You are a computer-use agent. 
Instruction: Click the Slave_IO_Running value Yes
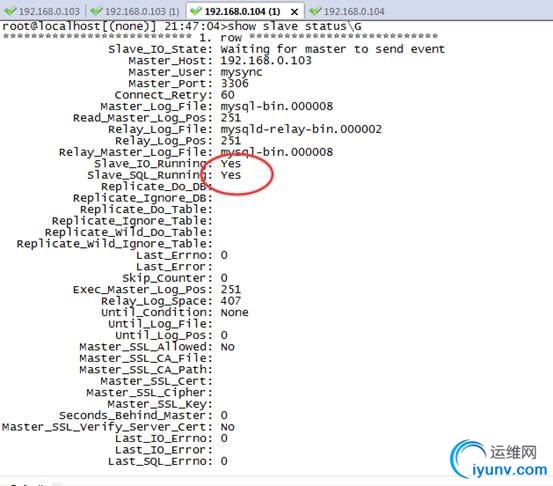(x=231, y=163)
